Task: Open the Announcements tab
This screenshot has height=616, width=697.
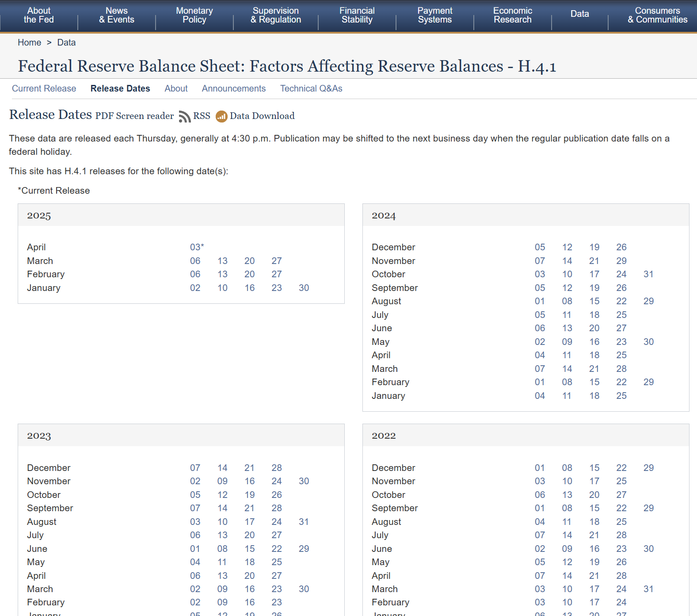Action: click(x=234, y=88)
